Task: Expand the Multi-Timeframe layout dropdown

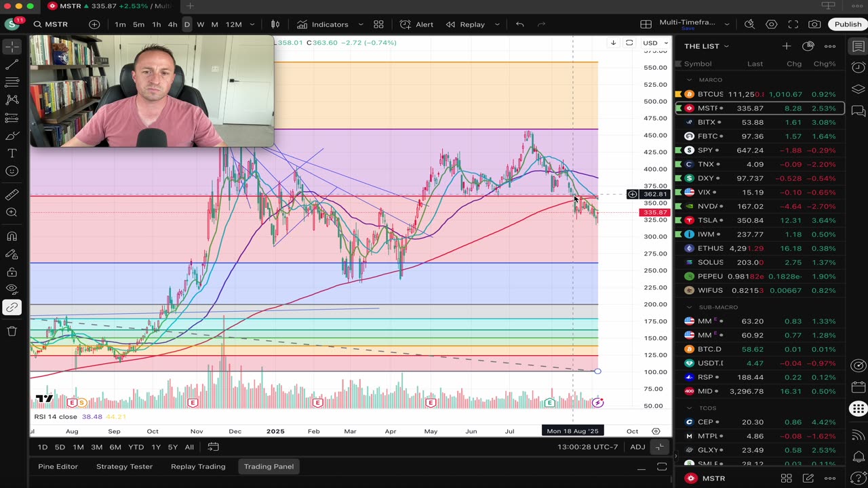Action: [x=728, y=24]
